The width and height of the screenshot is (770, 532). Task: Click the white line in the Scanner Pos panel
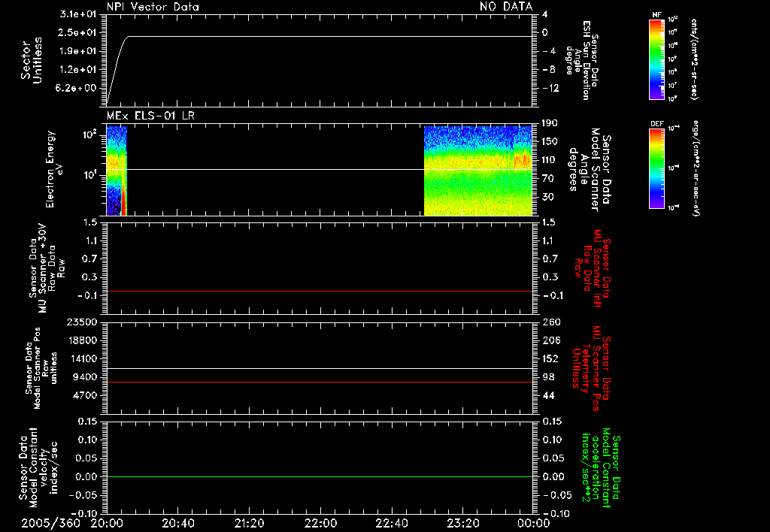[x=319, y=369]
